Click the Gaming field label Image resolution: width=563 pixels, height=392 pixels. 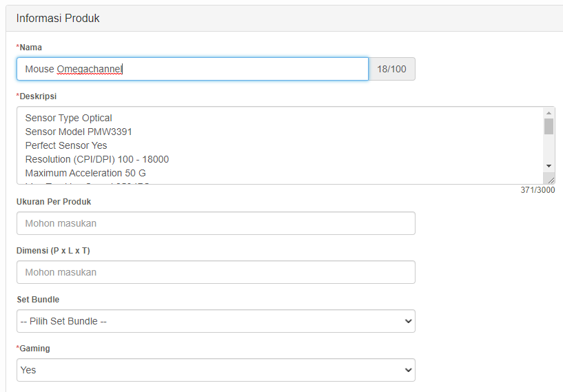(33, 348)
